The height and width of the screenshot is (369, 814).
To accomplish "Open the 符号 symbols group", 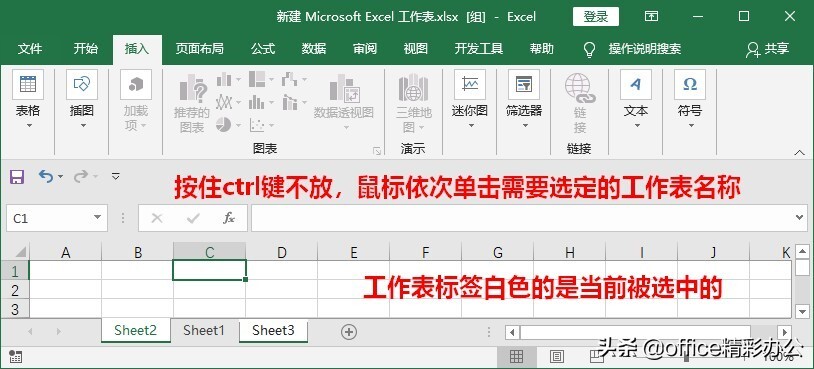I will point(690,99).
